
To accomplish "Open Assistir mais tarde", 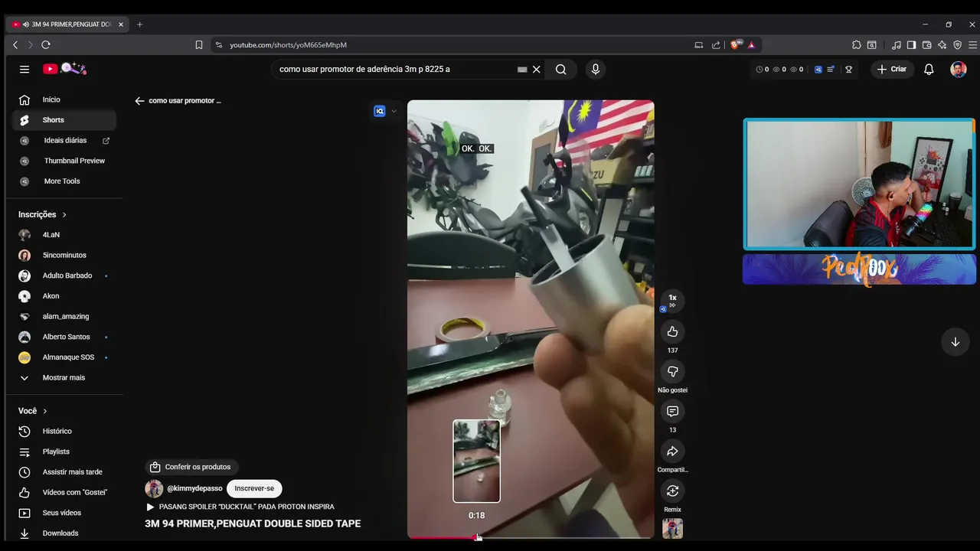I will [64, 472].
